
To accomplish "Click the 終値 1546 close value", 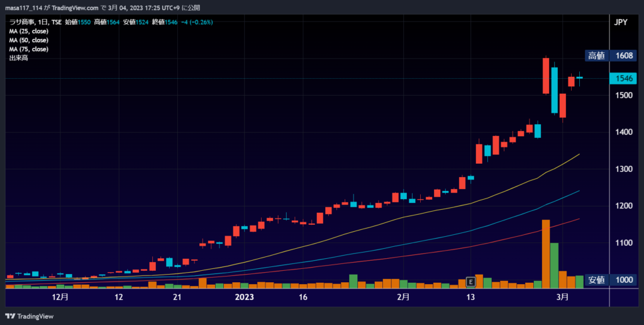I will pos(165,22).
